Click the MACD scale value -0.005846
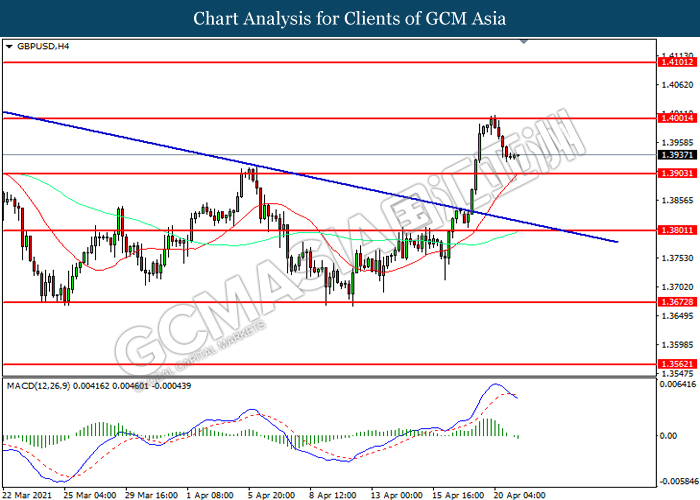The height and width of the screenshot is (500, 700). (679, 482)
